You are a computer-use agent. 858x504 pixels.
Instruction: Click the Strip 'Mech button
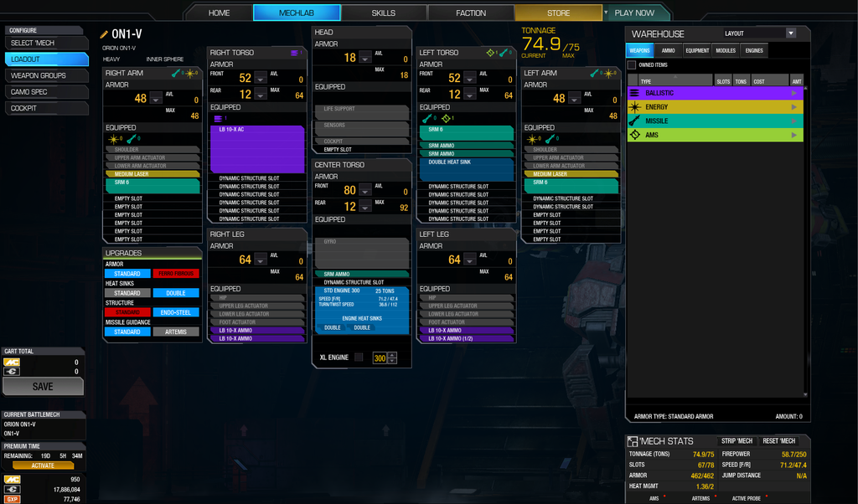[x=737, y=441]
